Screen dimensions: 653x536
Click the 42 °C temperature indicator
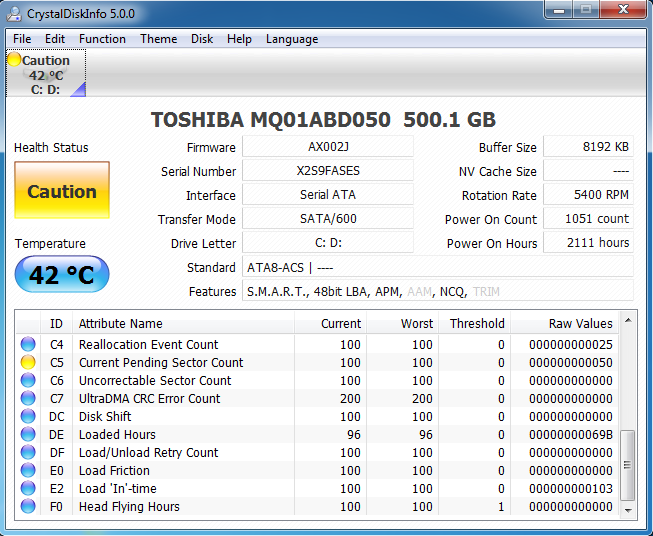[62, 274]
